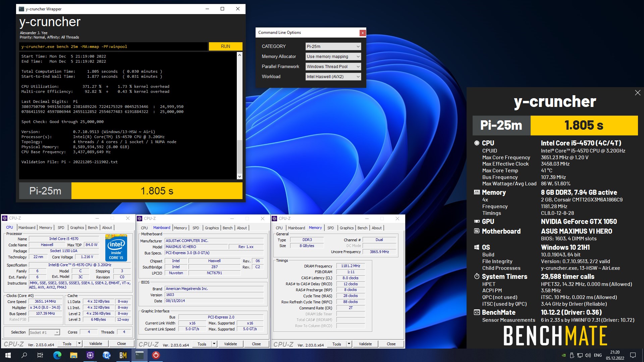Click the Core Speed value 3651.14 MHz
This screenshot has width=644, height=362.
pos(45,302)
